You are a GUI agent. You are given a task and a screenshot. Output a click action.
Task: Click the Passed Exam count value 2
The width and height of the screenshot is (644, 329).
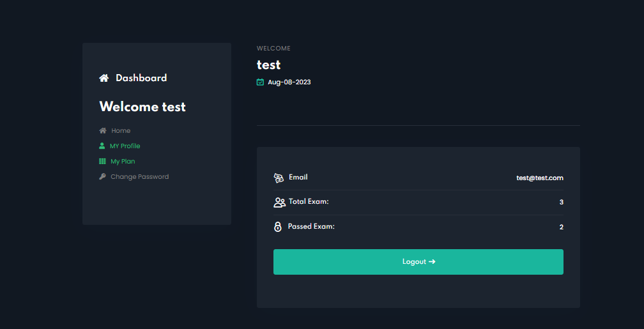(561, 227)
